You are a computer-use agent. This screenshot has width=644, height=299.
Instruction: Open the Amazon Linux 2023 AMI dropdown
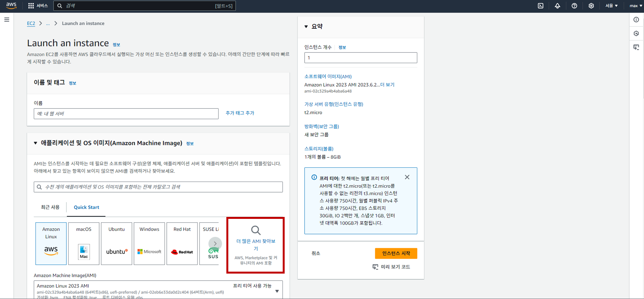[158, 290]
